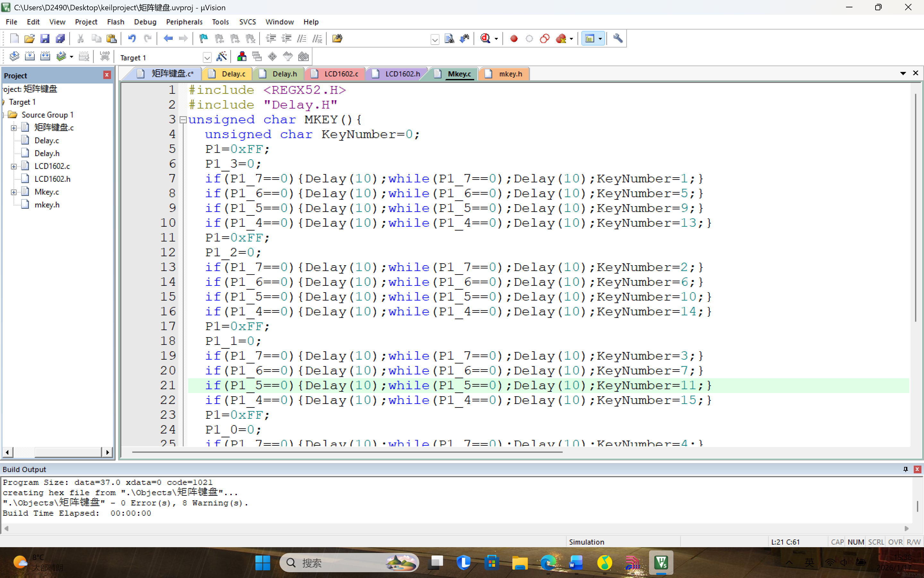This screenshot has width=924, height=578.
Task: Open a file with folder icon
Action: 30,39
